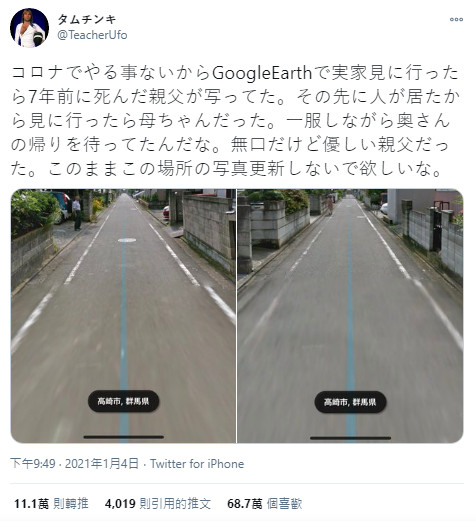The height and width of the screenshot is (521, 476).
Task: Click the タムチンキ profile avatar picture
Action: tap(29, 28)
